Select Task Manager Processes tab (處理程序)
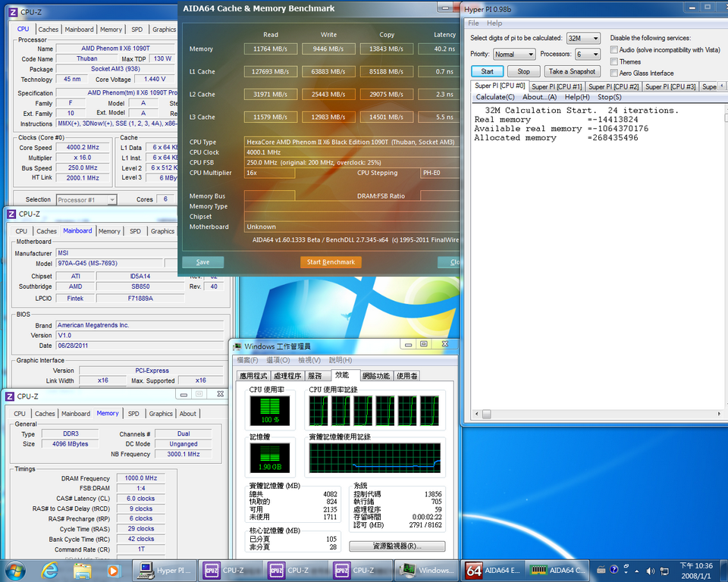 pyautogui.click(x=287, y=376)
